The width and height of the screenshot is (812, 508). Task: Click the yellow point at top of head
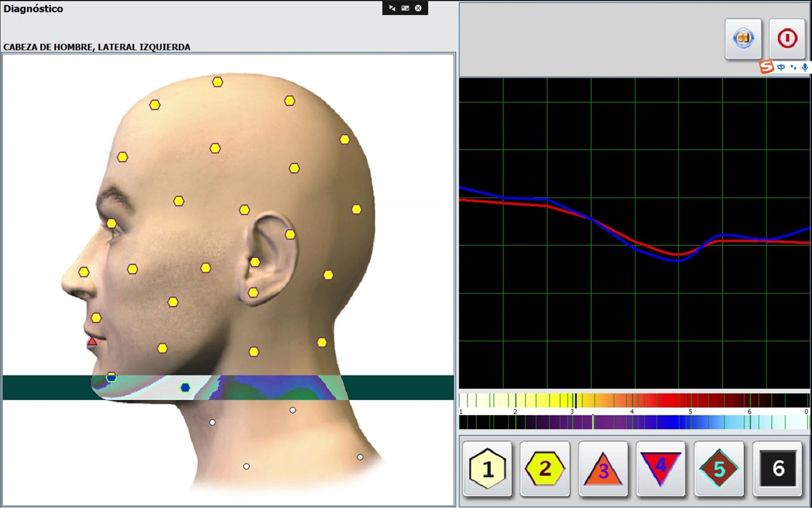[x=218, y=82]
